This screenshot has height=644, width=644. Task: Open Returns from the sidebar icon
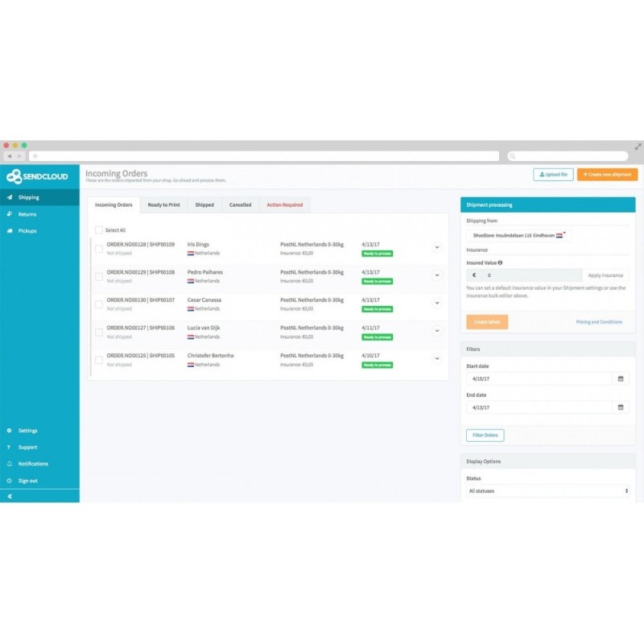coord(9,214)
